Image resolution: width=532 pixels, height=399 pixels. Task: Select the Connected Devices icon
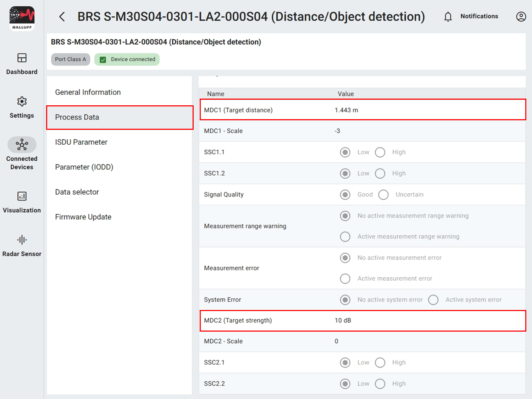click(x=22, y=145)
